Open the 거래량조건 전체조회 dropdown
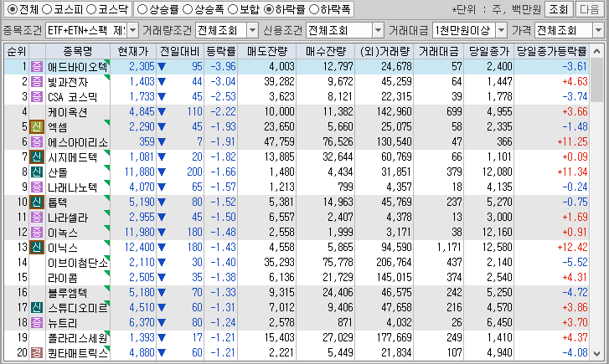 (252, 30)
